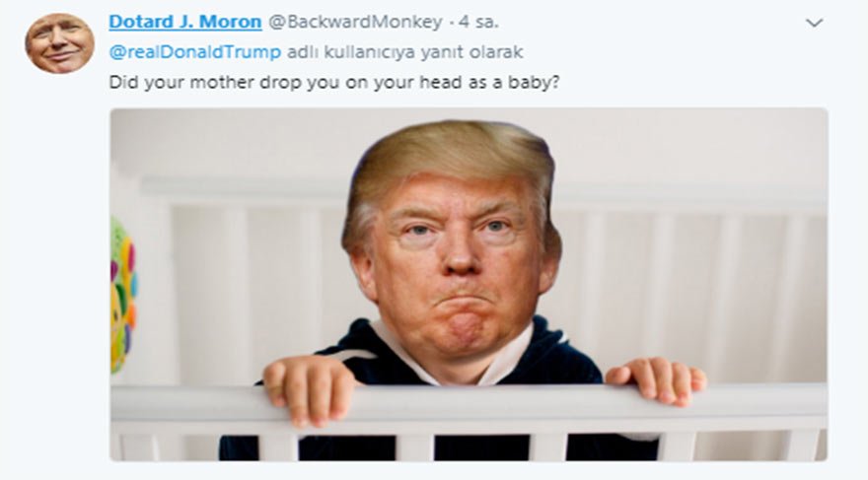Open the Dotard J. Moron profile name link
Screen dimensions: 868x480
tap(184, 22)
